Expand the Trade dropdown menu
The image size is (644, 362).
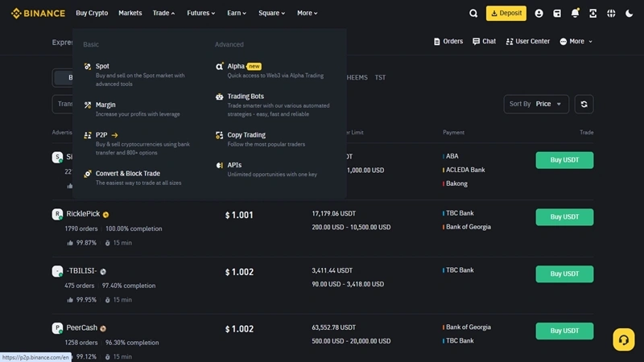pyautogui.click(x=163, y=13)
